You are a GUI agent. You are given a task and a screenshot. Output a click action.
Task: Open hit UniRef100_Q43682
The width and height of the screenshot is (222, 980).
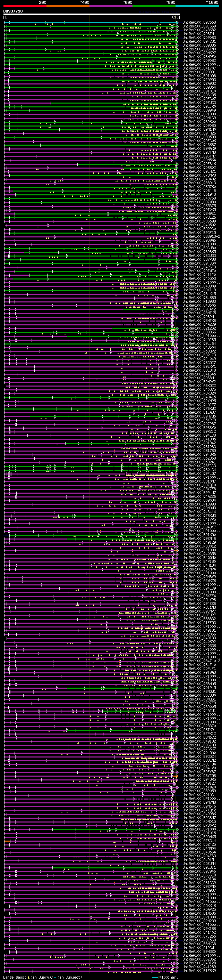coord(199,30)
